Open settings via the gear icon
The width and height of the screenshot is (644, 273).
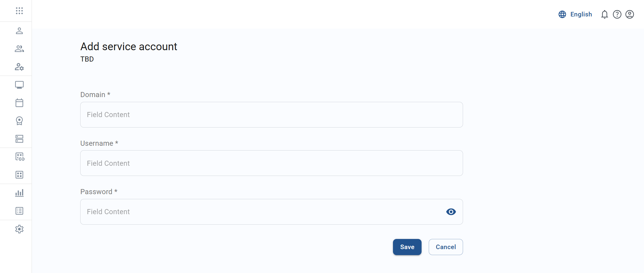click(20, 229)
